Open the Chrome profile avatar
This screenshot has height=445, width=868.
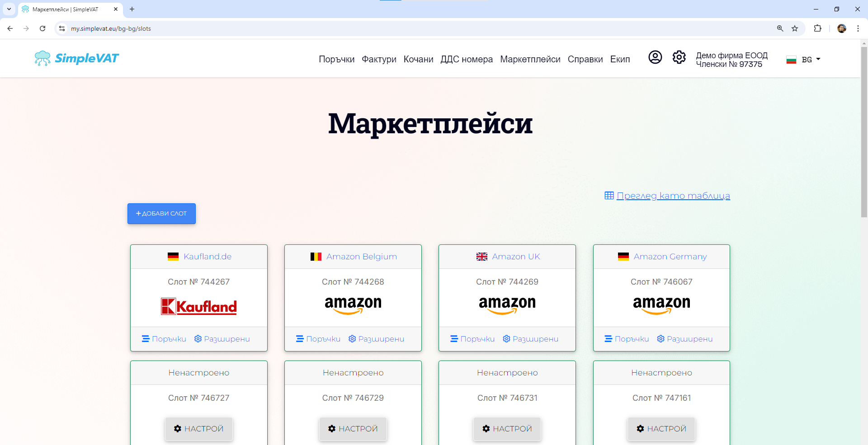click(x=842, y=28)
